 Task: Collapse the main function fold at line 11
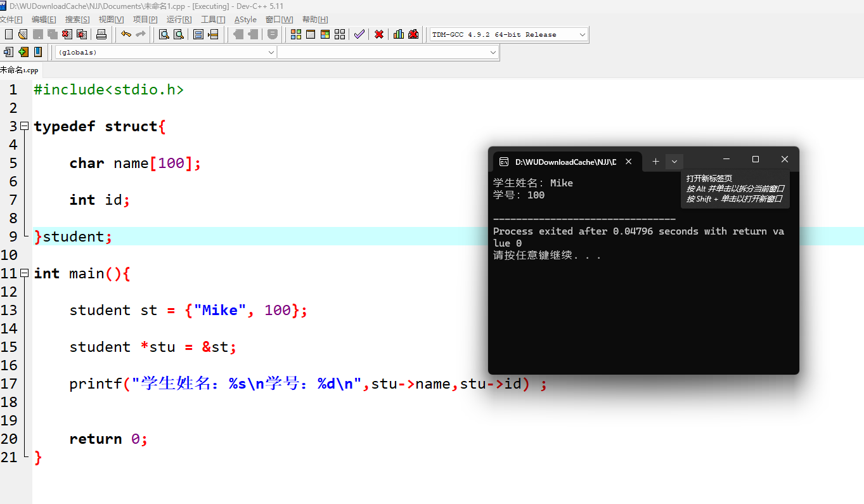[25, 273]
